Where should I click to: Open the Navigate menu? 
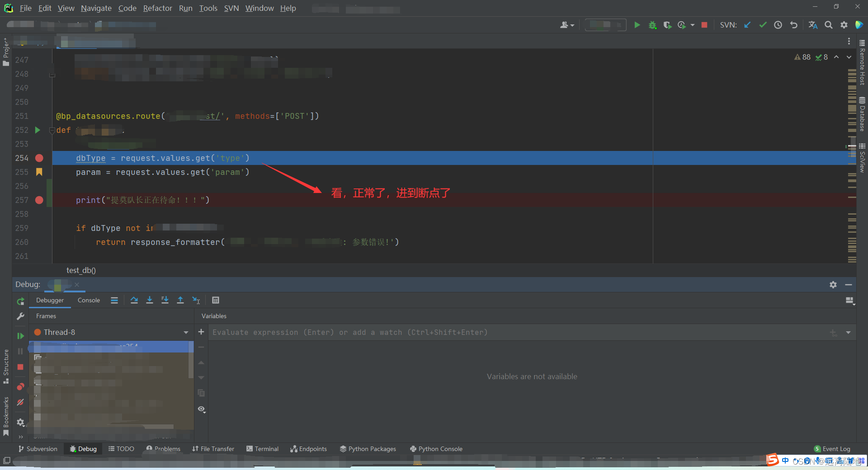pos(96,8)
